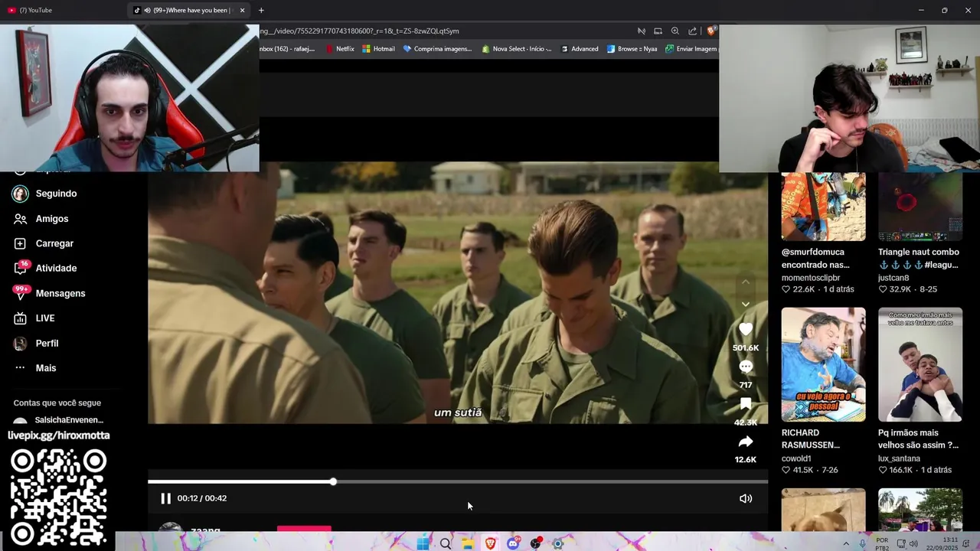Bookmark the video with 42.3K saves
The width and height of the screenshot is (980, 551).
[x=746, y=404]
